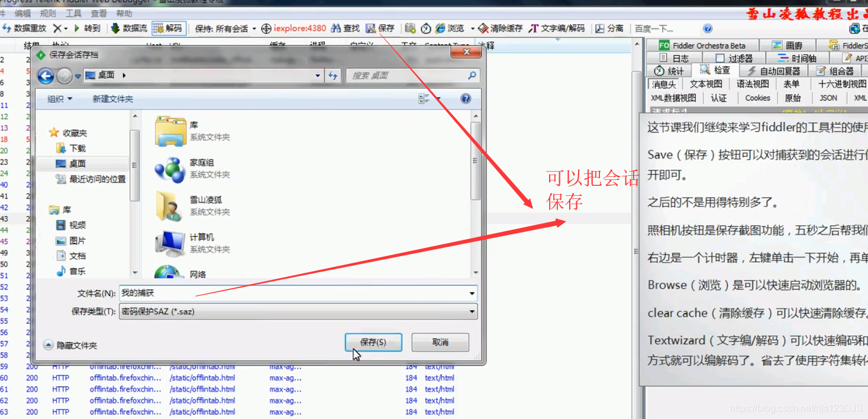Select the 表单 inspector tab
Viewport: 868px width, 419px height.
point(792,84)
